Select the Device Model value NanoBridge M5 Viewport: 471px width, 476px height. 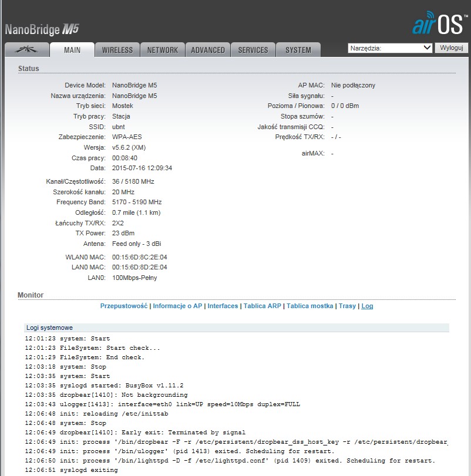pos(134,85)
